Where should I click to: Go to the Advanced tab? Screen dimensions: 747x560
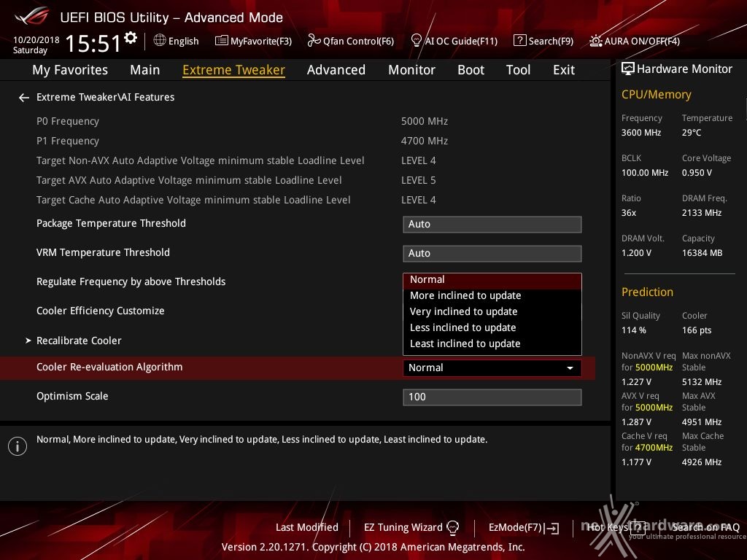pos(336,70)
